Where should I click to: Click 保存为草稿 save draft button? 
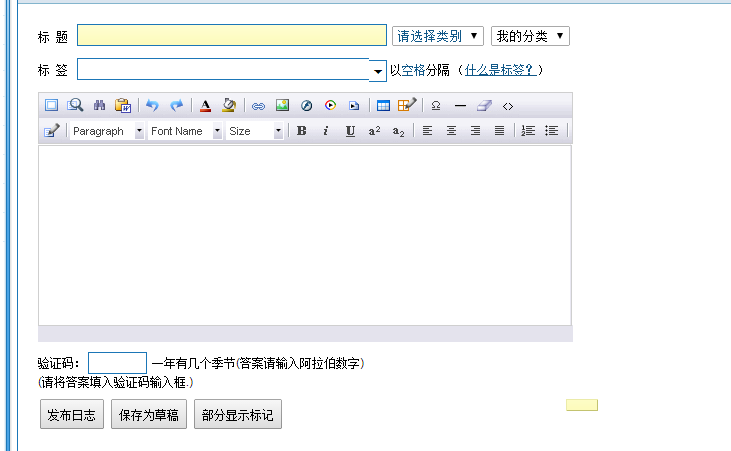149,414
